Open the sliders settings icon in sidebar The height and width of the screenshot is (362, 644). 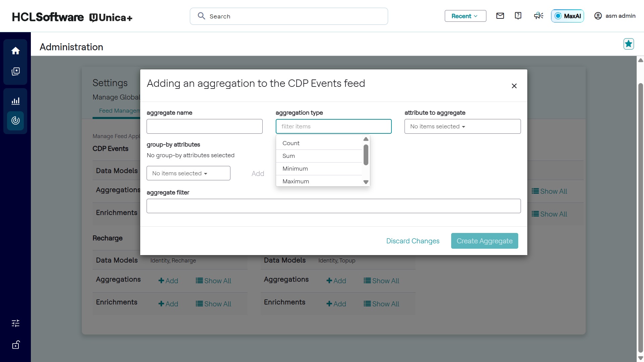[15, 323]
